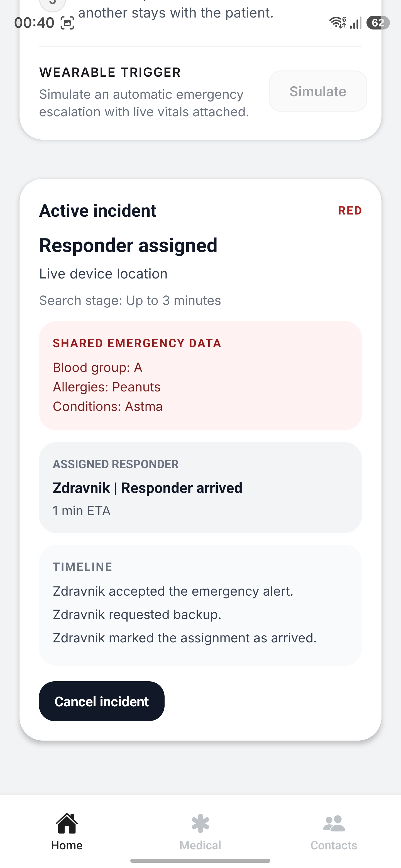Tap the Responder assigned heading
401x868 pixels.
128,245
